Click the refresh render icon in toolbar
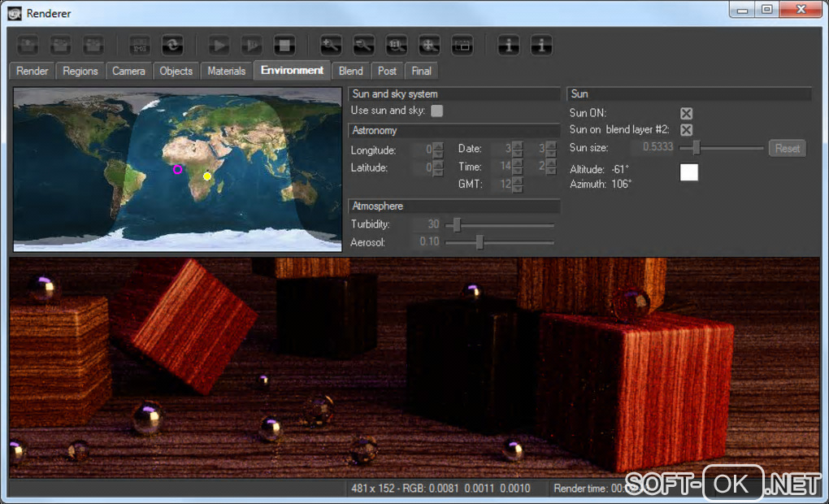This screenshot has width=829, height=504. click(x=172, y=45)
